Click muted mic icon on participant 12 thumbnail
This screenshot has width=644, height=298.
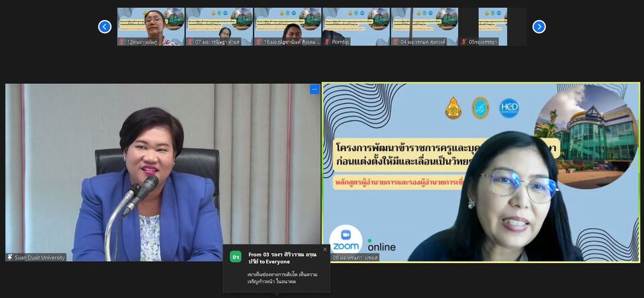pos(122,42)
